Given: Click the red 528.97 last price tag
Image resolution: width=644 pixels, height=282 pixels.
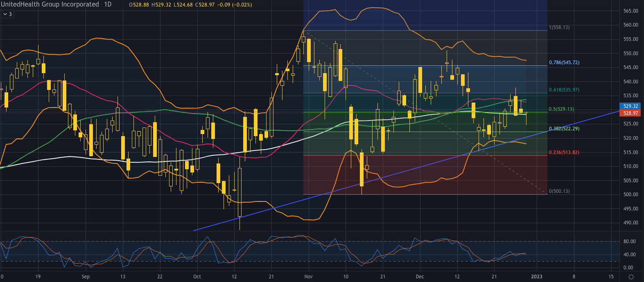Looking at the screenshot, I should (631, 113).
